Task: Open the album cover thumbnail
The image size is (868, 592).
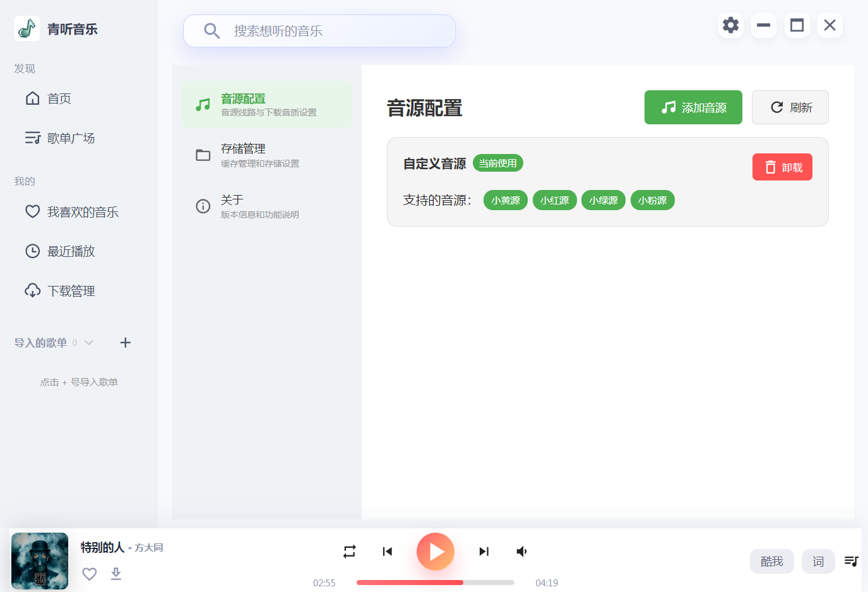Action: [x=40, y=561]
